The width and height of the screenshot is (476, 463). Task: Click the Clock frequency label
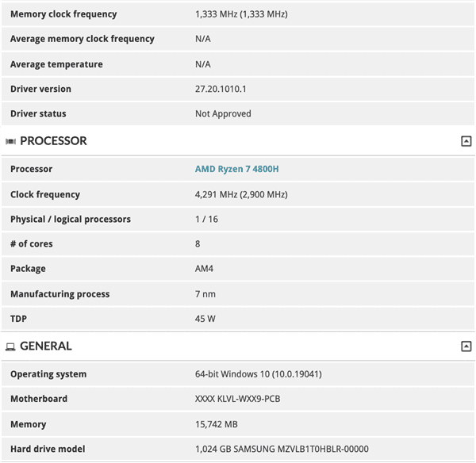(x=45, y=194)
